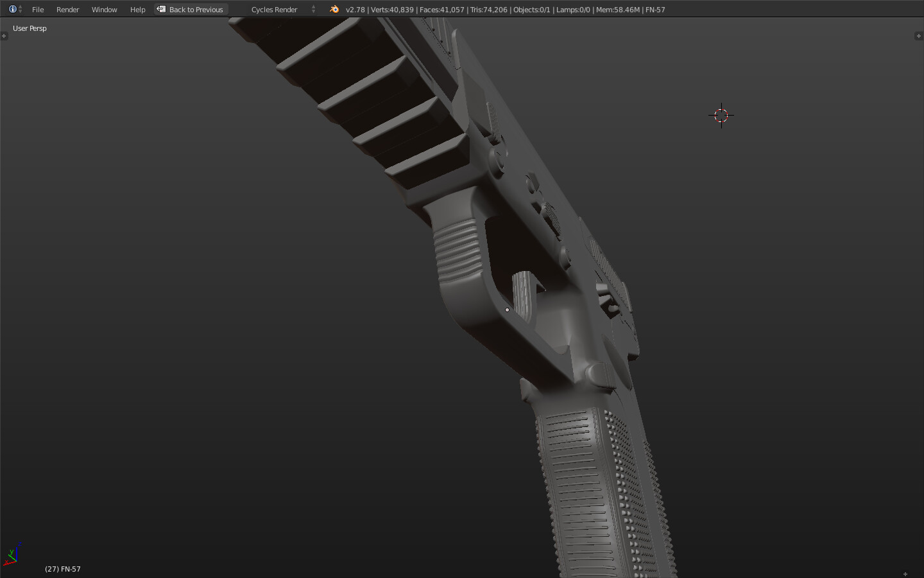Screen dimensions: 924x578
Task: Click the Blender logo icon
Action: point(334,9)
